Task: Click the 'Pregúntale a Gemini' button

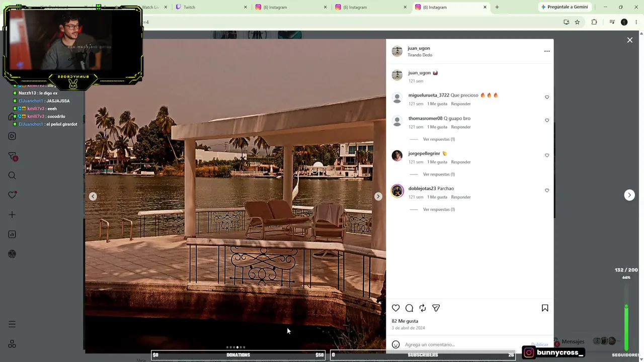Action: click(564, 7)
